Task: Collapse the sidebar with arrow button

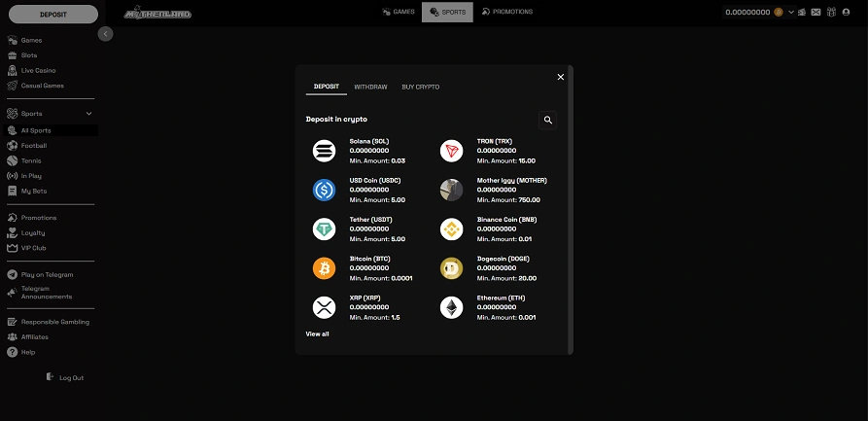Action: pyautogui.click(x=105, y=34)
